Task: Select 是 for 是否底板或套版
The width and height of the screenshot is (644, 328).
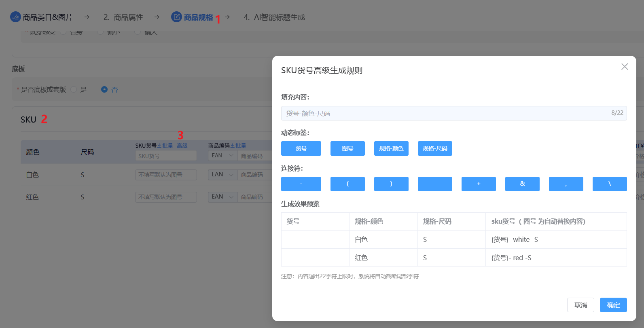Action: tap(74, 89)
